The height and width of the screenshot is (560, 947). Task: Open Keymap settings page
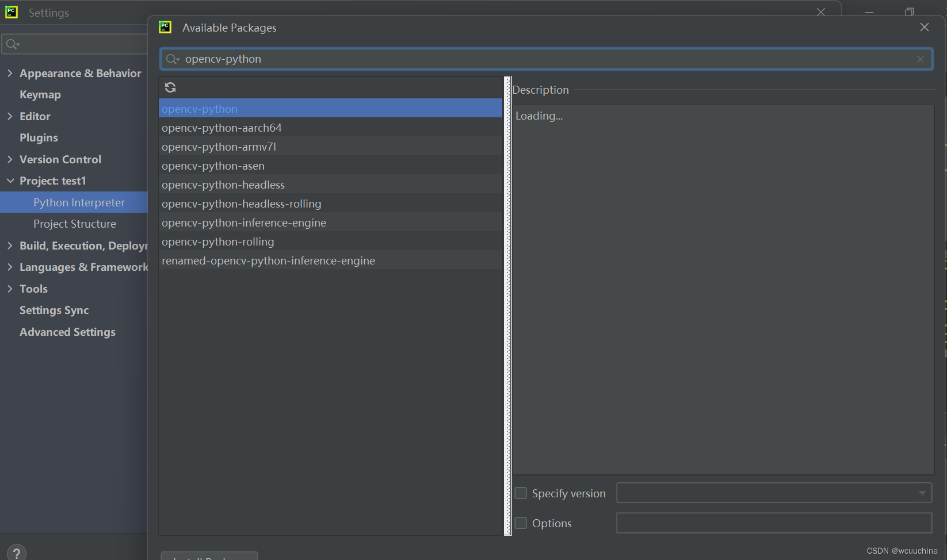(40, 94)
